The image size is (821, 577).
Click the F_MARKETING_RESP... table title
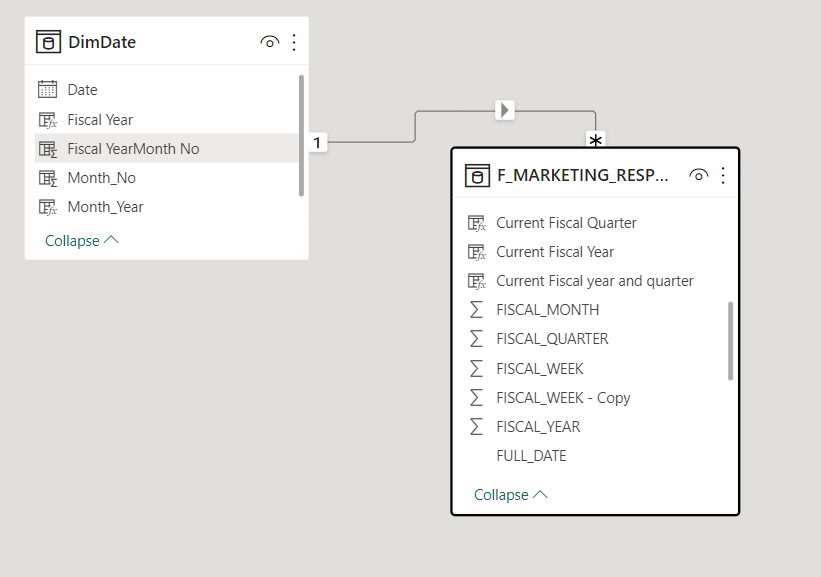pos(583,175)
